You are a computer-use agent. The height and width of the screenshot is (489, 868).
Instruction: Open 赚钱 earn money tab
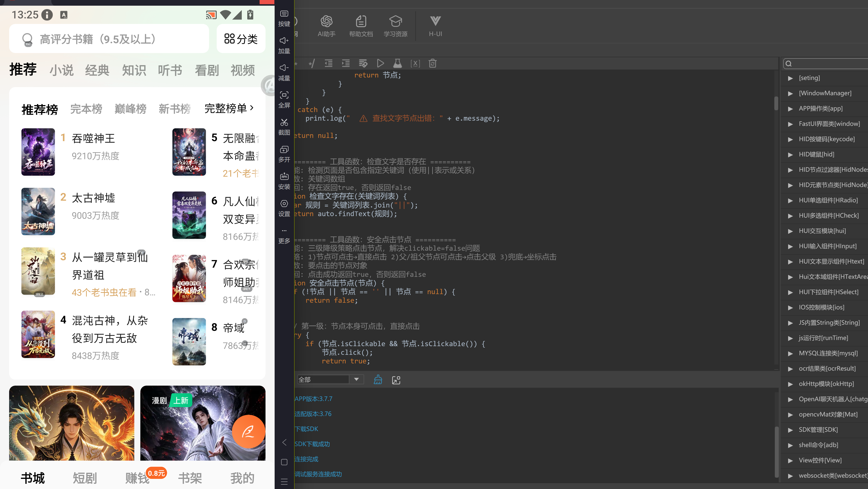[x=137, y=478]
